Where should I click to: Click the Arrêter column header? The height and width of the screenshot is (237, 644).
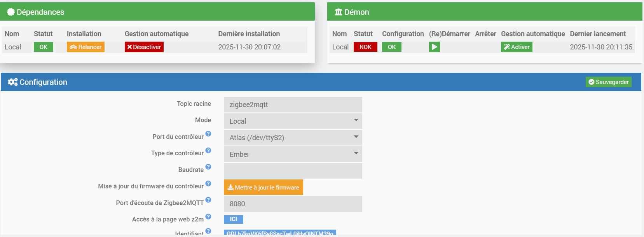click(x=485, y=34)
